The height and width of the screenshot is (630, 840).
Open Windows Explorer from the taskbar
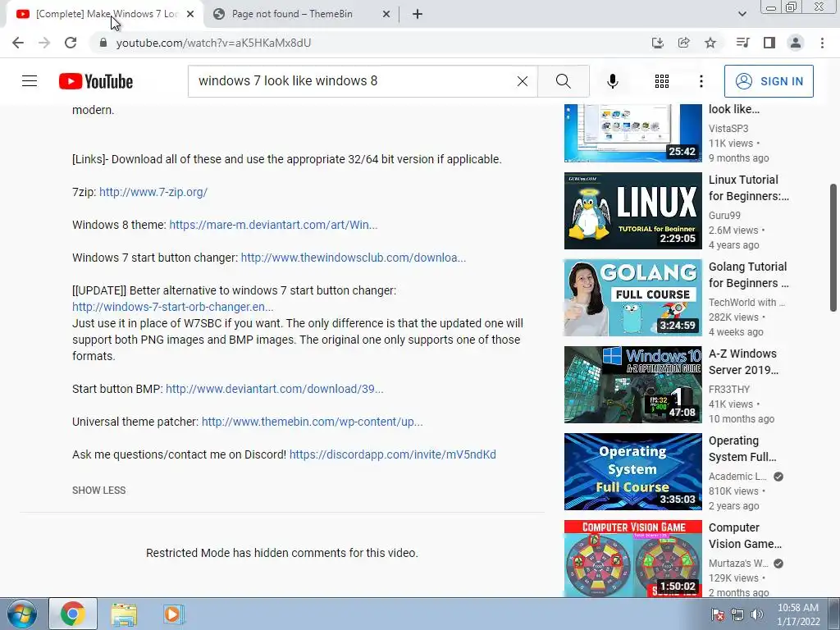pos(124,614)
